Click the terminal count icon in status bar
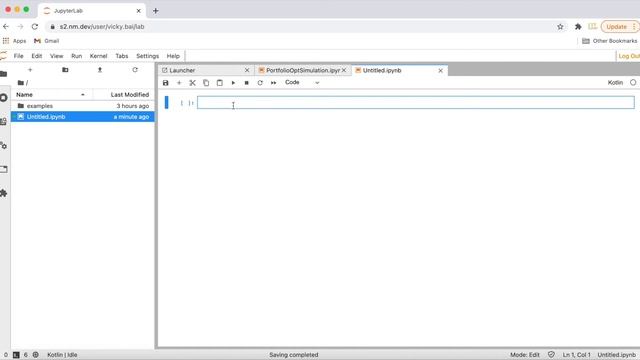 click(x=16, y=355)
